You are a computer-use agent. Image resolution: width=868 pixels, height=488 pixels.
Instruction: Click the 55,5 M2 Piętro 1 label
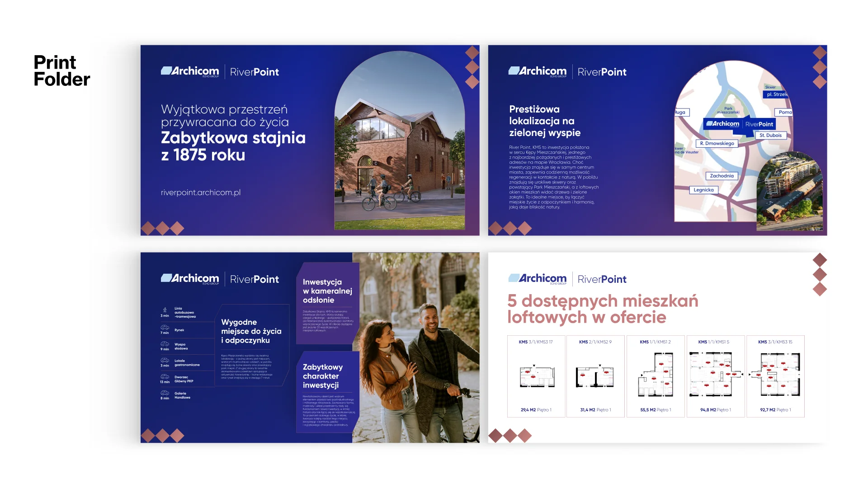pos(656,410)
